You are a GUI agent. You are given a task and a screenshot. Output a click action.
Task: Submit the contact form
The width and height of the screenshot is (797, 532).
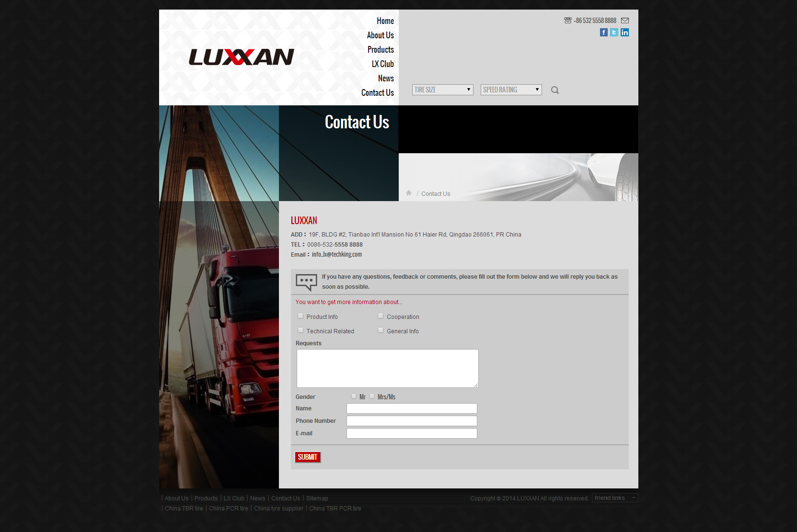coord(308,457)
